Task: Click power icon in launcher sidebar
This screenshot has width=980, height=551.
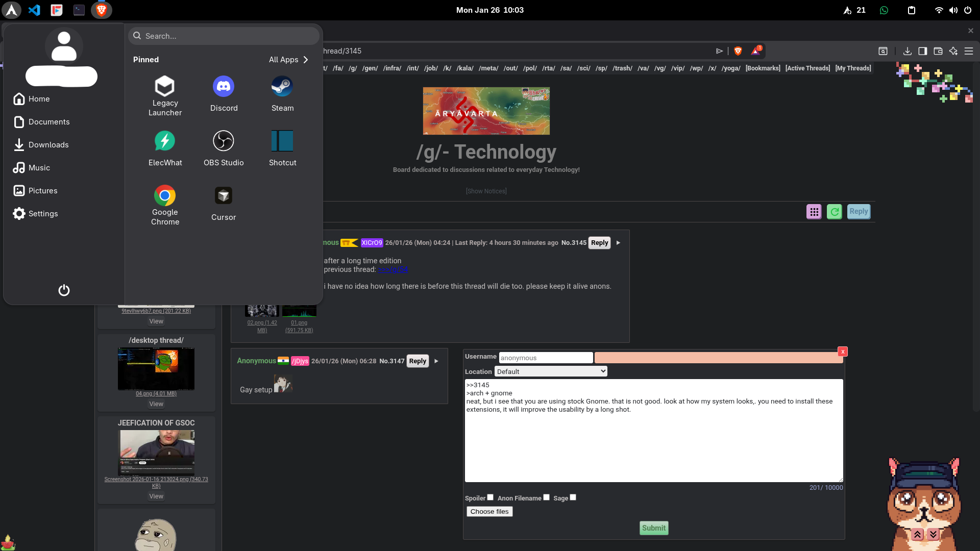Action: pyautogui.click(x=64, y=290)
